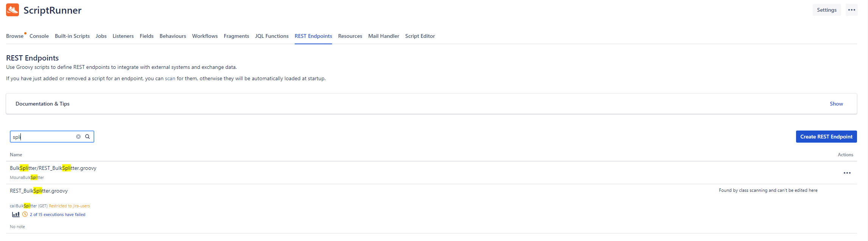Select the REST Endpoints tab
868x241 pixels.
click(x=313, y=36)
